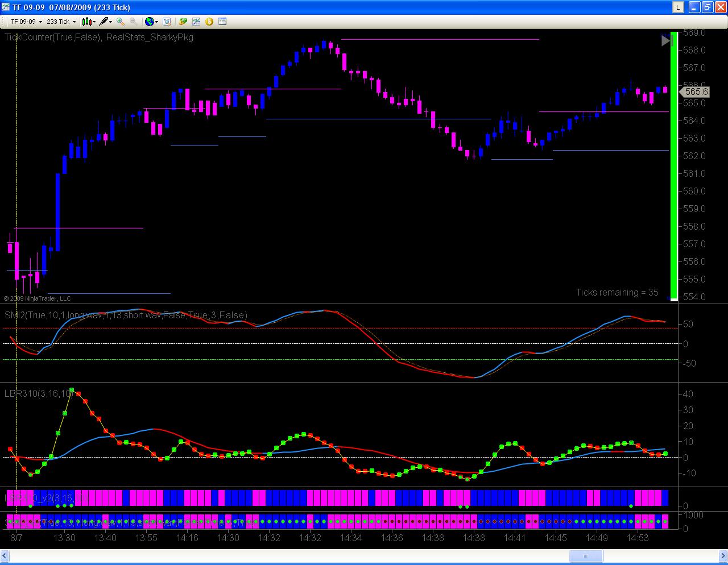728x565 pixels.
Task: Click the 13:55 time axis label
Action: point(146,538)
